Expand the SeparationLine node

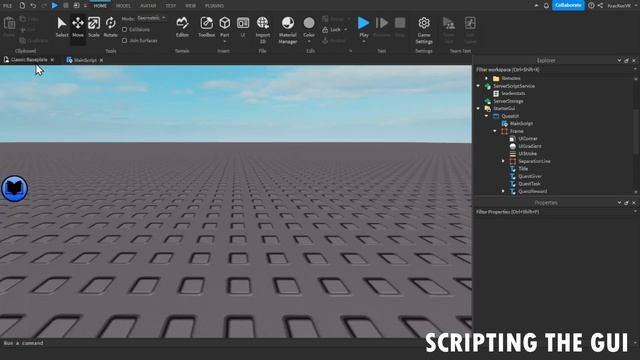coord(503,161)
